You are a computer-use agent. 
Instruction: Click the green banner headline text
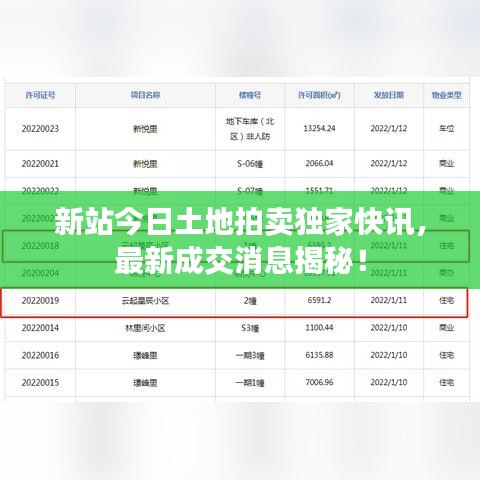(x=240, y=240)
